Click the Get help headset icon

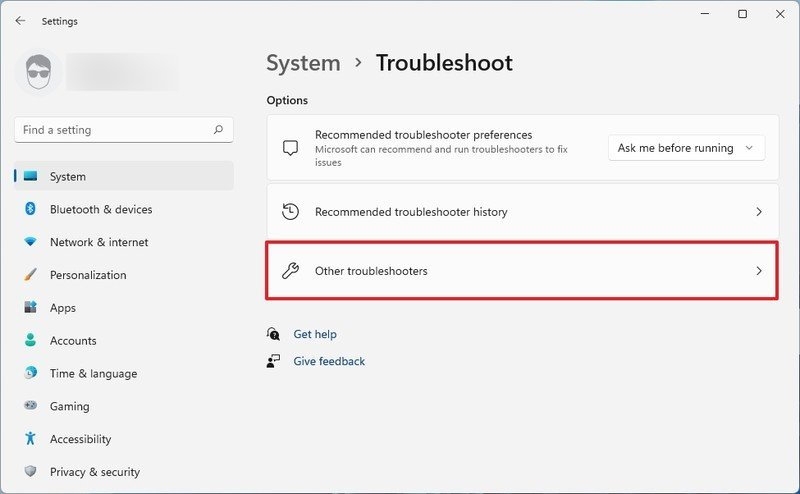(273, 334)
